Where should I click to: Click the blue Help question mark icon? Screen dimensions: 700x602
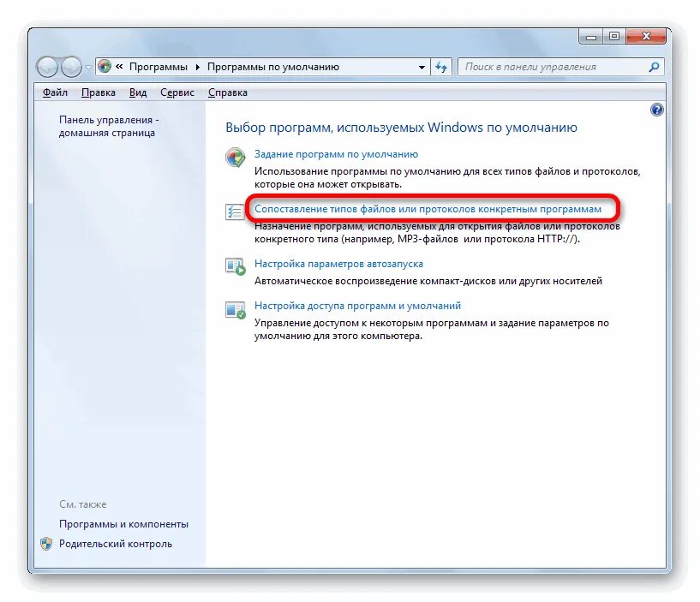(656, 110)
